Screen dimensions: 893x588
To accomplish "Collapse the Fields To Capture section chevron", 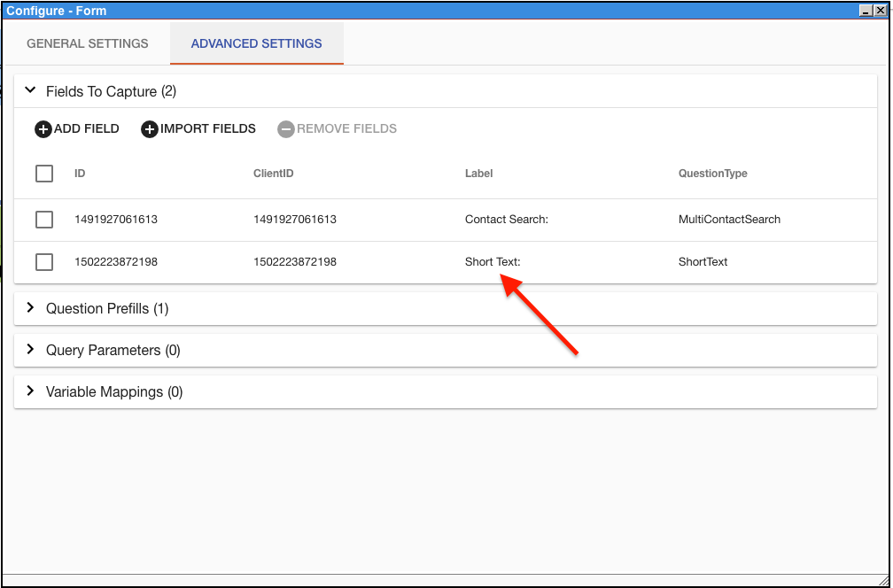I will tap(30, 90).
